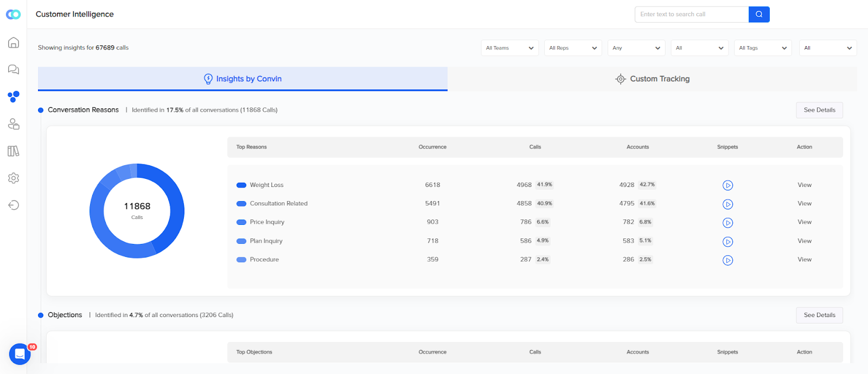Click the Consultation Related reason label
The image size is (868, 374).
(278, 203)
